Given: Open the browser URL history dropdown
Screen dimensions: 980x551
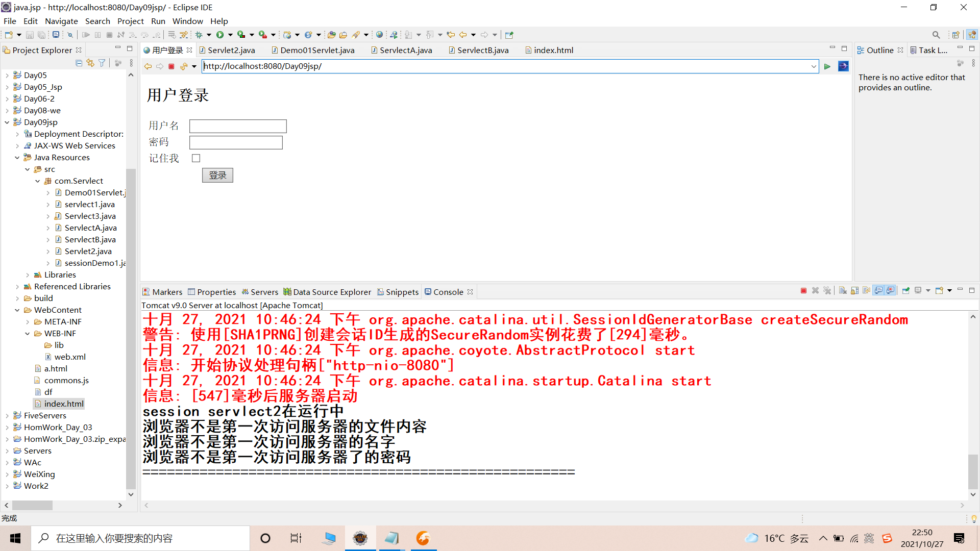Looking at the screenshot, I should pos(814,66).
